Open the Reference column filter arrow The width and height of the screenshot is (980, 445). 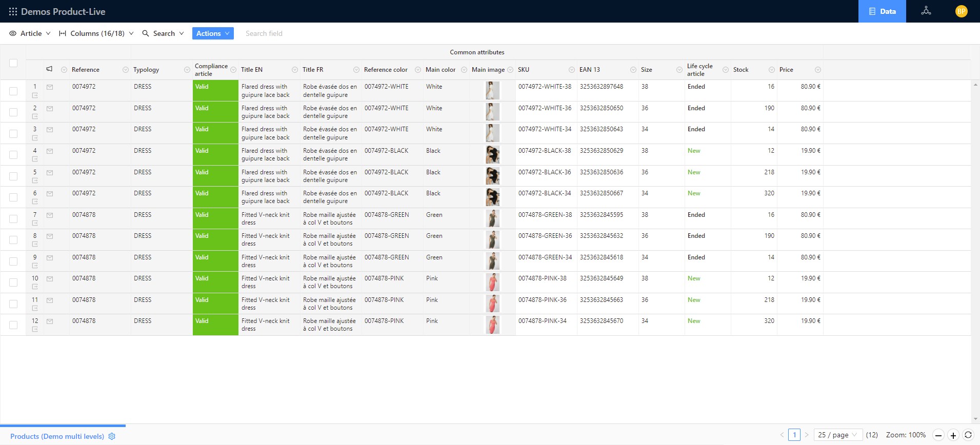pyautogui.click(x=126, y=70)
